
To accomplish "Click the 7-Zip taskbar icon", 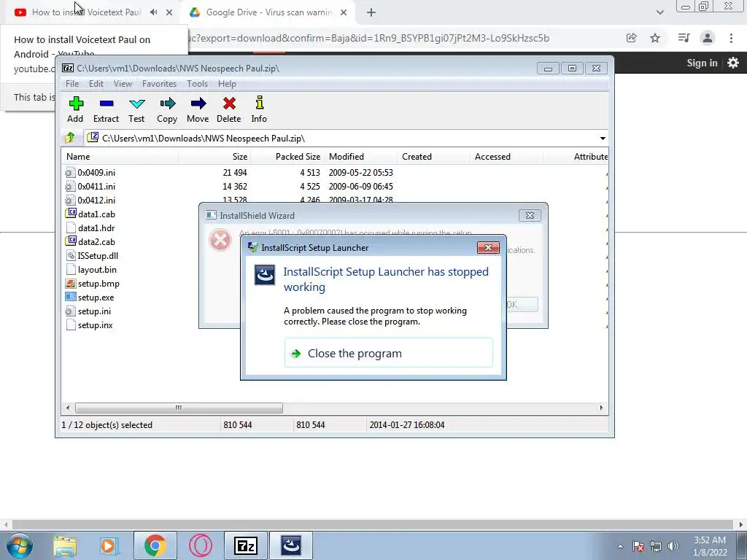I will [x=246, y=545].
